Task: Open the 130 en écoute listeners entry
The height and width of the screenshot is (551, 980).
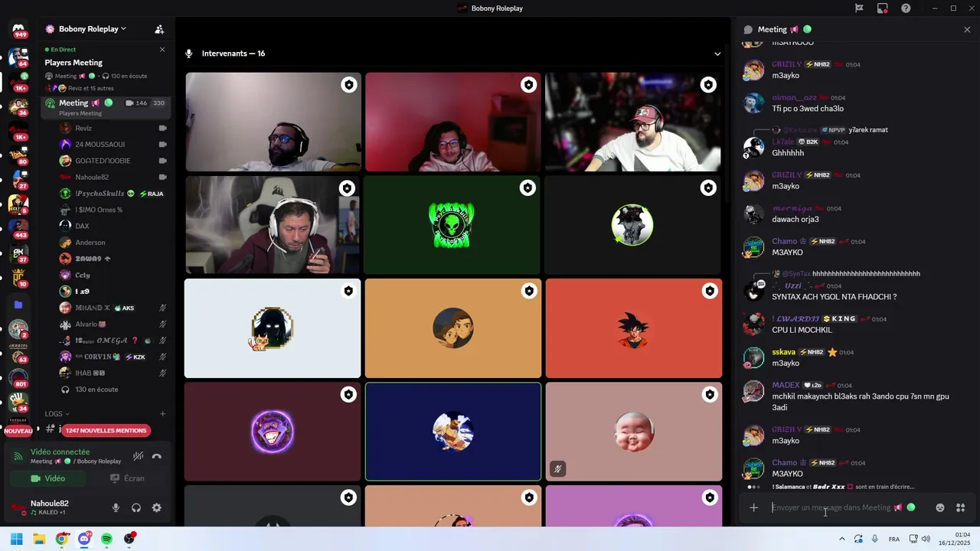Action: (x=96, y=390)
